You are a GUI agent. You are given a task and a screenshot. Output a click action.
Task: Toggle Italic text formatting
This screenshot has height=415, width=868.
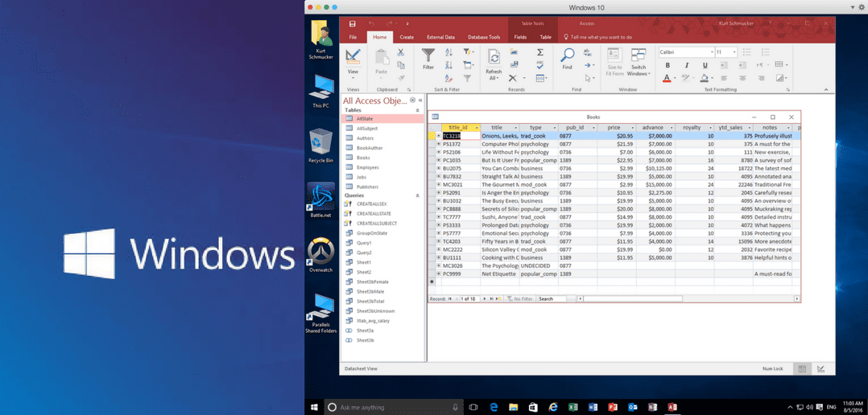pos(688,66)
